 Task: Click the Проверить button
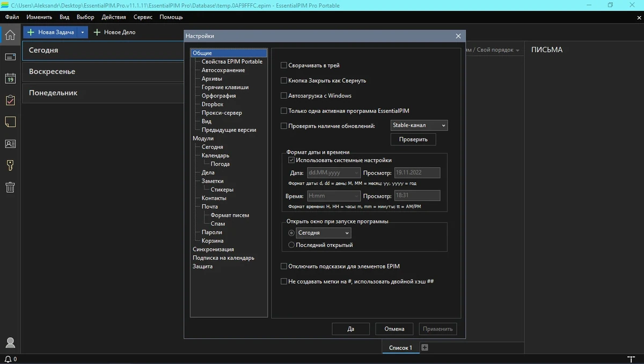coord(413,139)
